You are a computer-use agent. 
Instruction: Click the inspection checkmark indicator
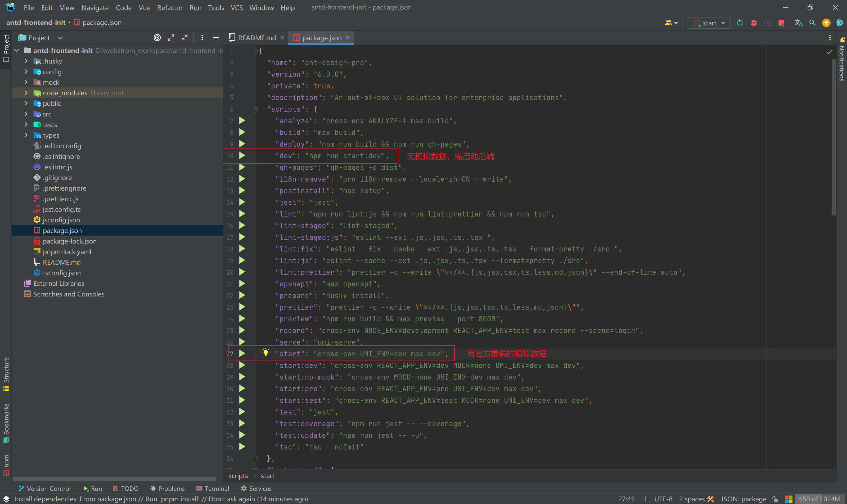(829, 52)
